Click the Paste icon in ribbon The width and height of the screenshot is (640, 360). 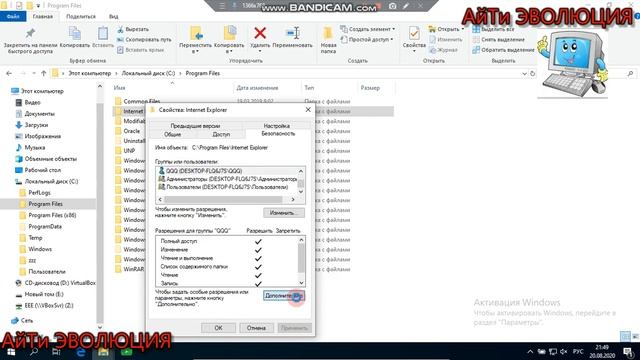tap(102, 33)
